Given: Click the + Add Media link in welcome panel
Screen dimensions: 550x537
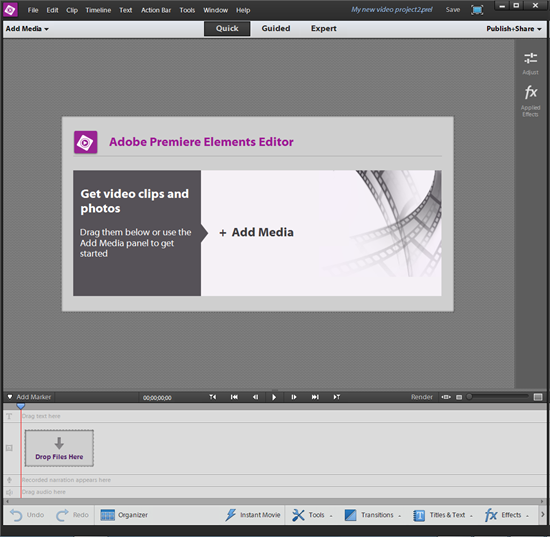Looking at the screenshot, I should (x=256, y=232).
